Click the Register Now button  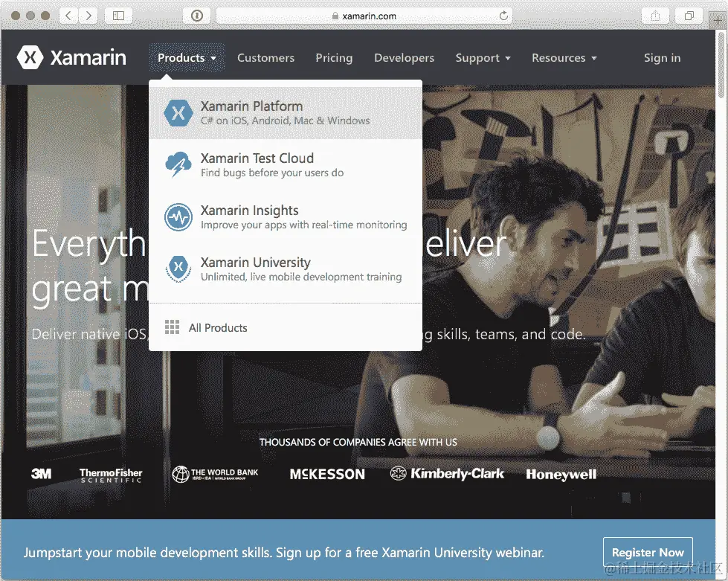[x=648, y=552]
